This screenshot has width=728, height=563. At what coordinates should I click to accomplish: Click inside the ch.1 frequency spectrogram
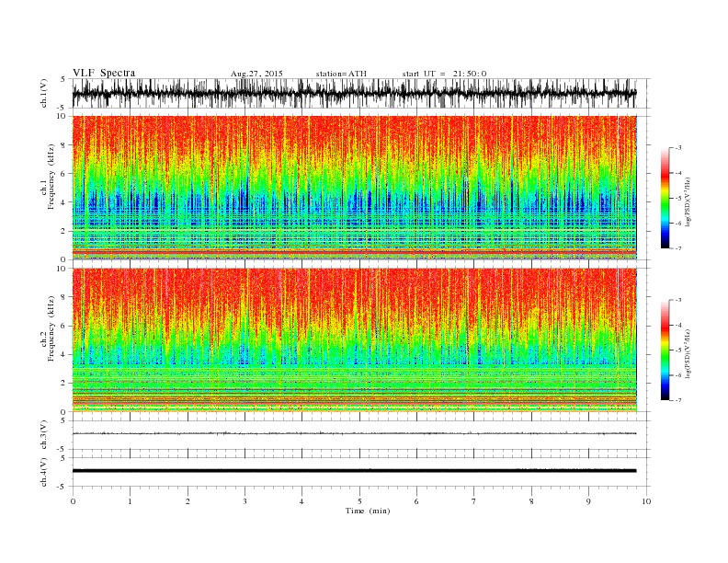click(354, 188)
